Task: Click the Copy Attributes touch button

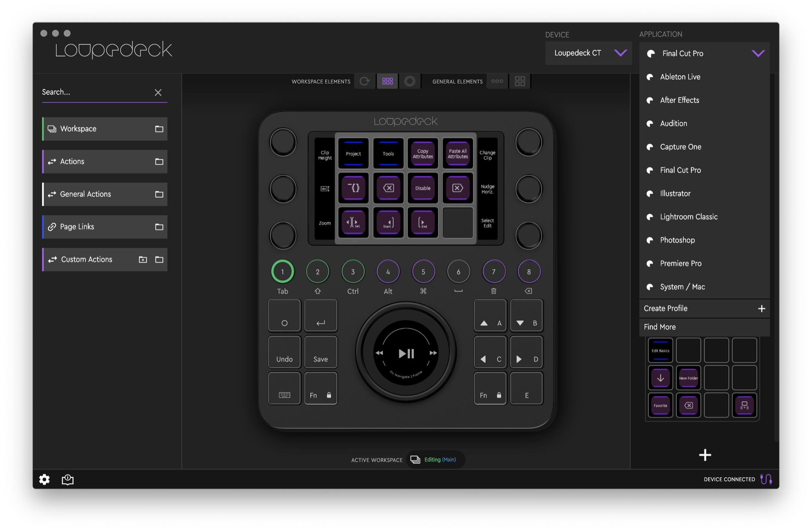Action: tap(423, 154)
